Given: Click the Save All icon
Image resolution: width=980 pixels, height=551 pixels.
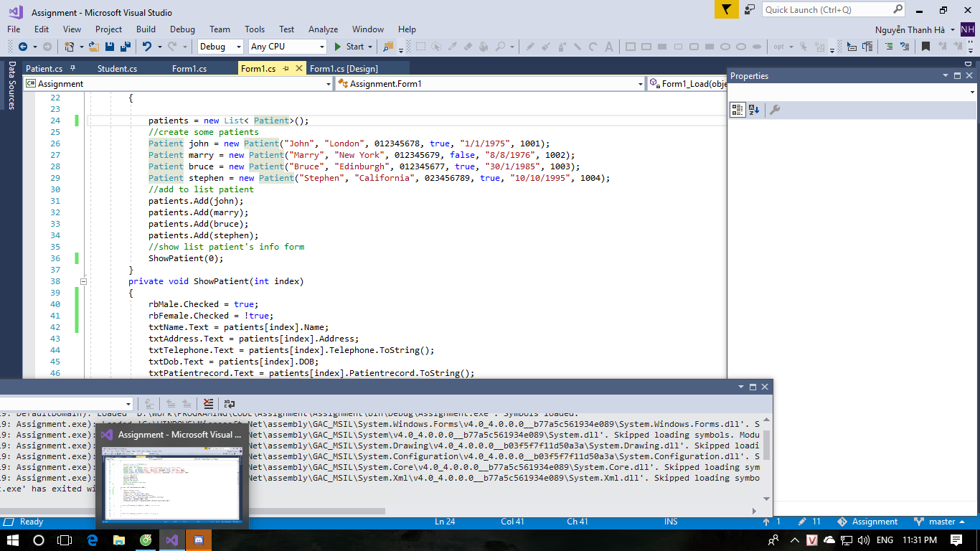Looking at the screenshot, I should pyautogui.click(x=124, y=46).
